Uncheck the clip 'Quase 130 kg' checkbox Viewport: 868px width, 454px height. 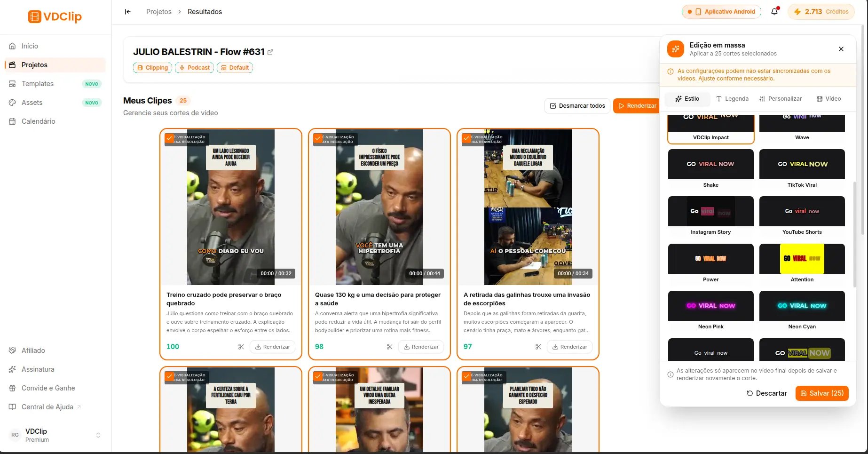click(x=318, y=138)
